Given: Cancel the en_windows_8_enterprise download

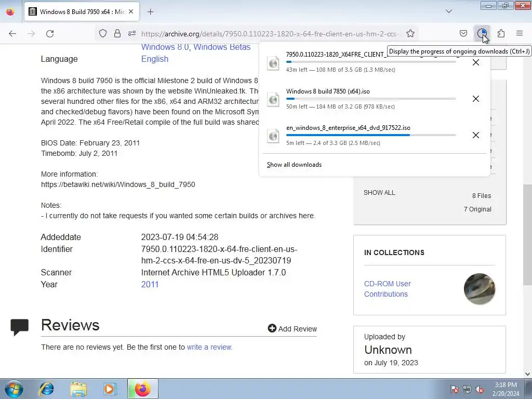Looking at the screenshot, I should click(x=476, y=135).
